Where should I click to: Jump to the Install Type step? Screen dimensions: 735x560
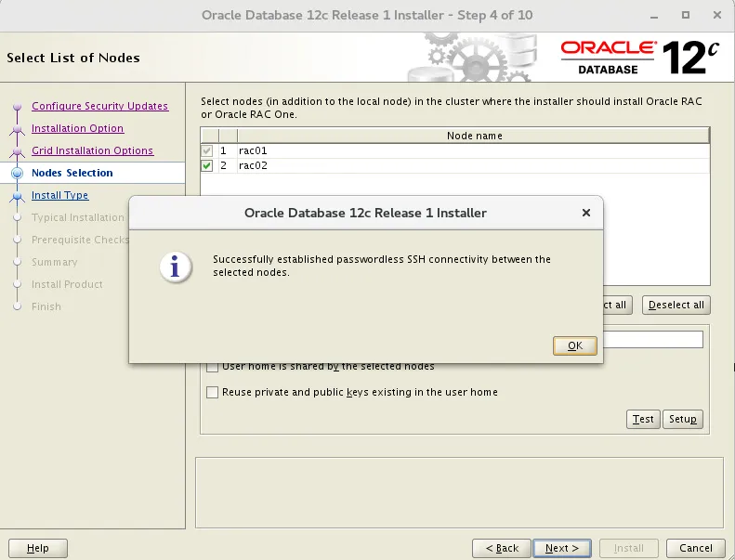(x=59, y=195)
